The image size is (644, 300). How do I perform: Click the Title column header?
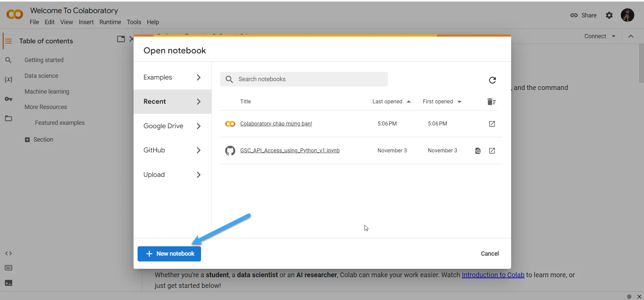tap(245, 102)
